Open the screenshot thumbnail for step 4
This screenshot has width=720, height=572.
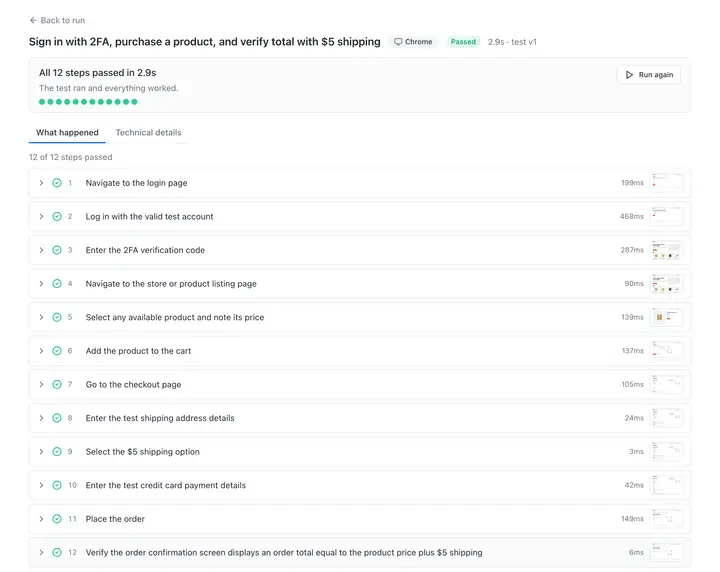coord(667,284)
